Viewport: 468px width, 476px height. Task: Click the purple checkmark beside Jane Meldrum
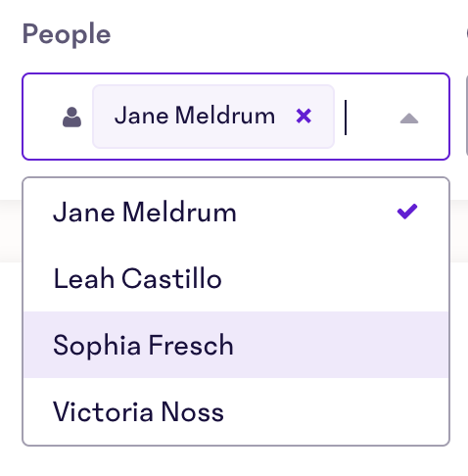[x=407, y=212]
